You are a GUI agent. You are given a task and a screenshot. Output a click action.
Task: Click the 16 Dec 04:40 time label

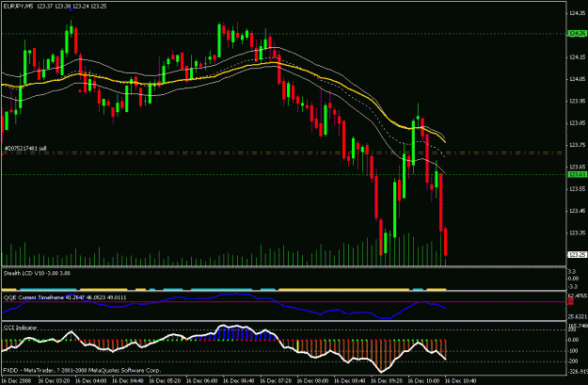tap(128, 380)
